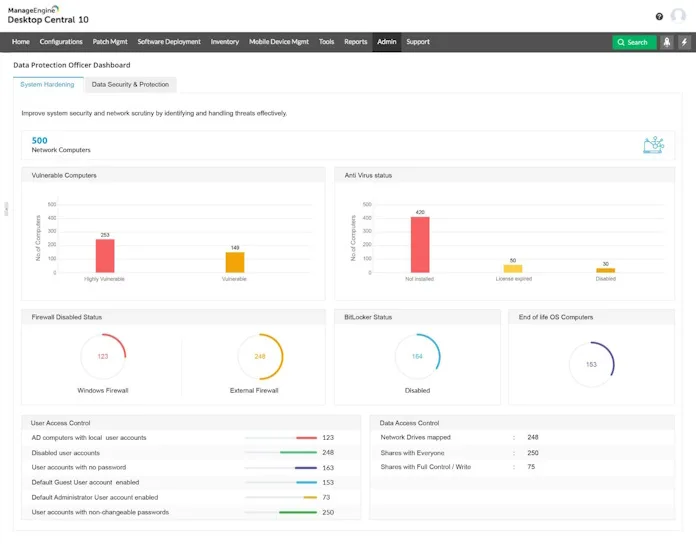Click the Data Protection Officer Dashboard title

pos(72,65)
